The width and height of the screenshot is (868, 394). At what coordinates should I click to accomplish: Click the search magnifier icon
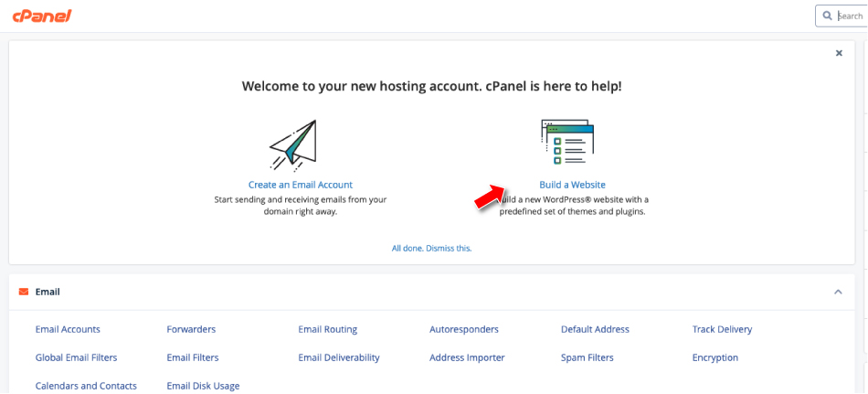(828, 16)
